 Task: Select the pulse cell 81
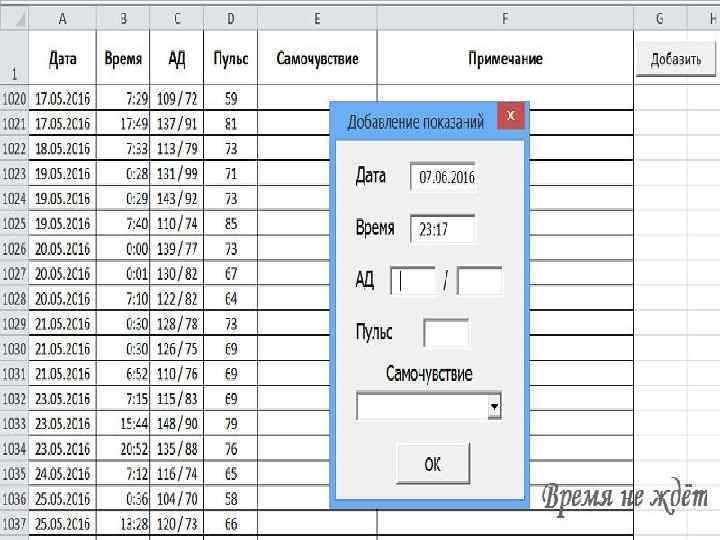tap(231, 124)
